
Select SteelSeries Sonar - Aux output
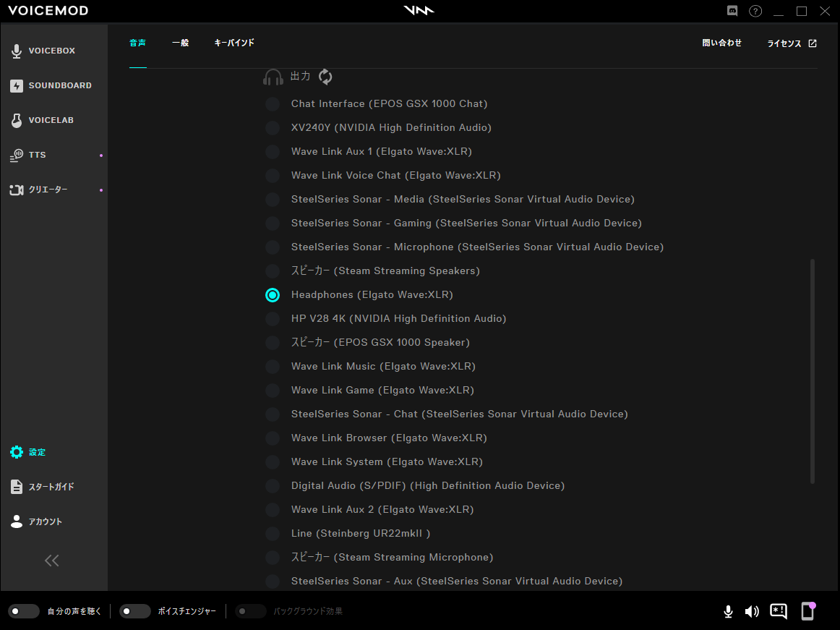pyautogui.click(x=273, y=582)
